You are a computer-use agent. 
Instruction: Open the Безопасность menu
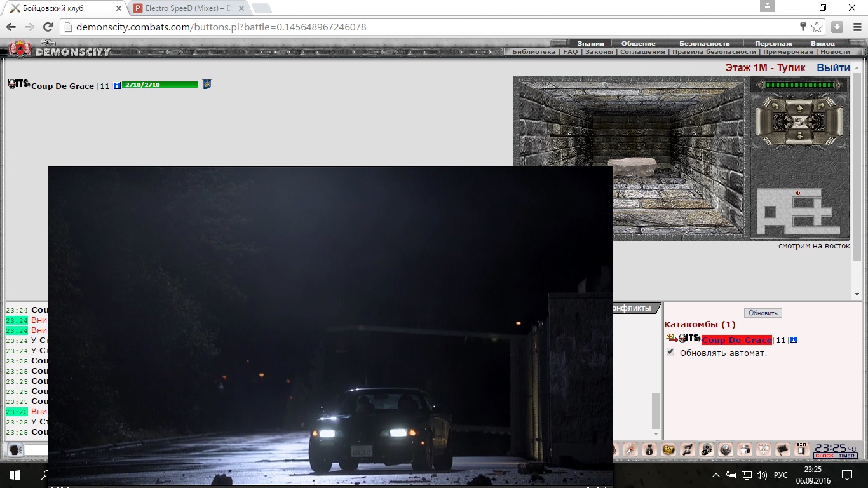coord(705,43)
